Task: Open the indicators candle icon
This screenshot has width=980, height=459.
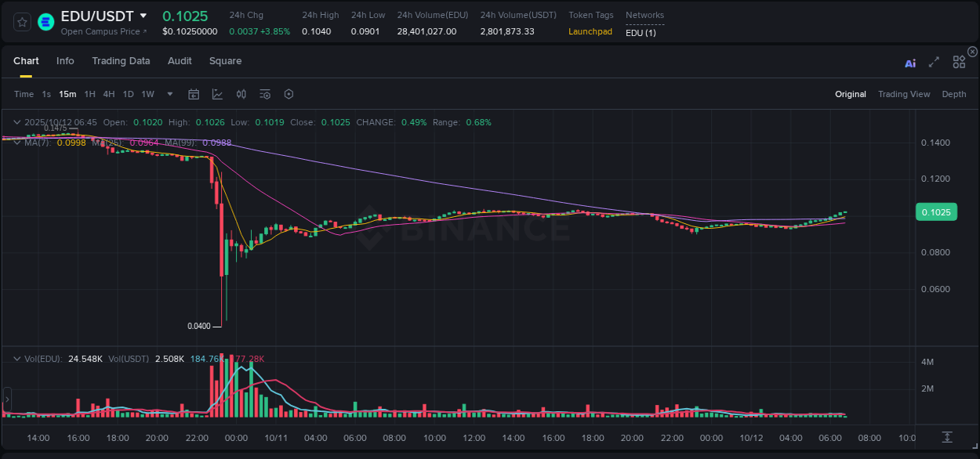Action: pos(241,94)
